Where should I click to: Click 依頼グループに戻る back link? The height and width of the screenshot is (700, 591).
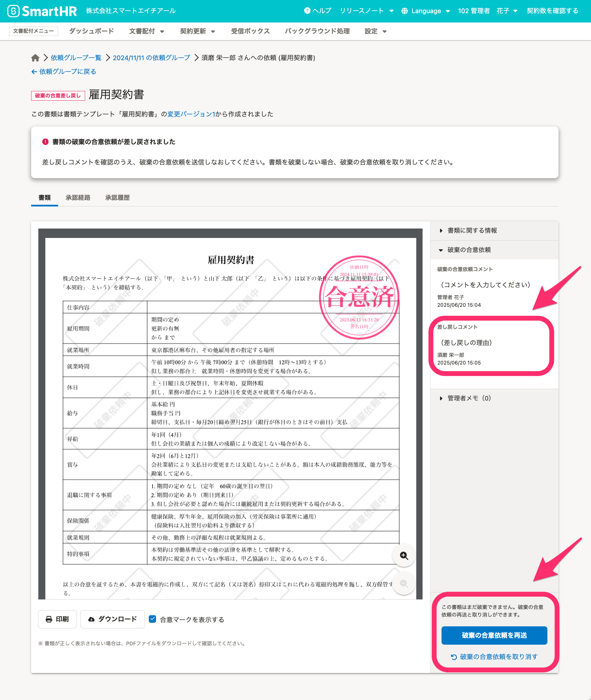tap(64, 72)
